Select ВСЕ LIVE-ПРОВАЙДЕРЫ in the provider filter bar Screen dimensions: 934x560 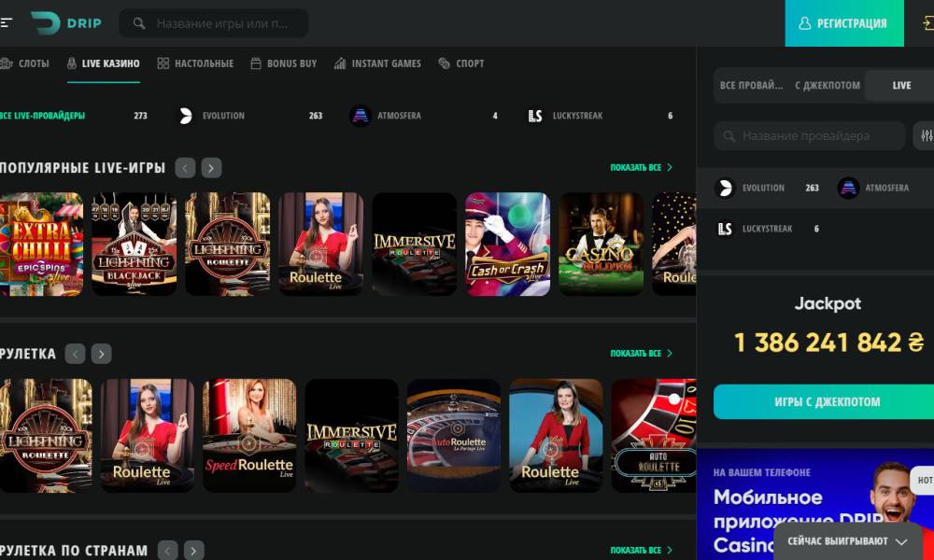pos(74,116)
